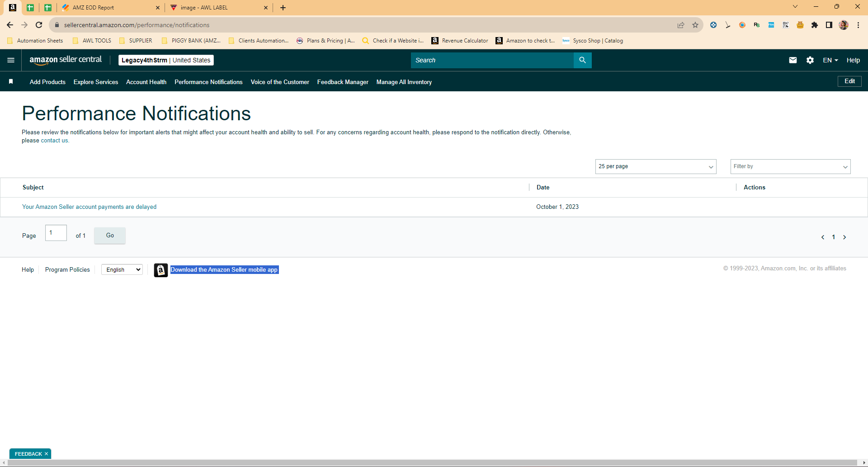868x467 pixels.
Task: Click the page number input field
Action: pos(56,233)
